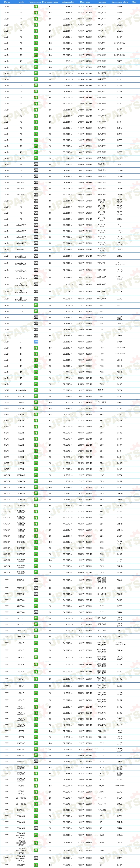140x868 pixels.
Task: Select the 137kW / 186KM power cell
Action: coord(85,843)
